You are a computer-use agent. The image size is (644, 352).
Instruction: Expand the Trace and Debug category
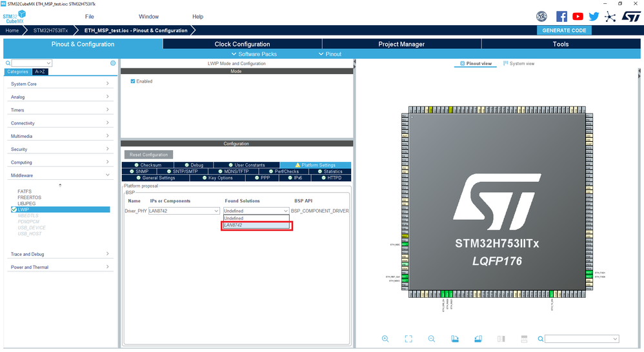[x=60, y=254]
